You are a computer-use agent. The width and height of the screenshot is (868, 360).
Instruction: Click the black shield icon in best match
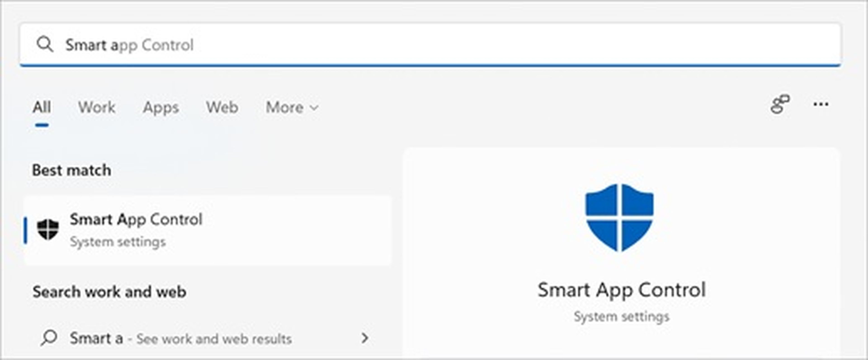(48, 229)
